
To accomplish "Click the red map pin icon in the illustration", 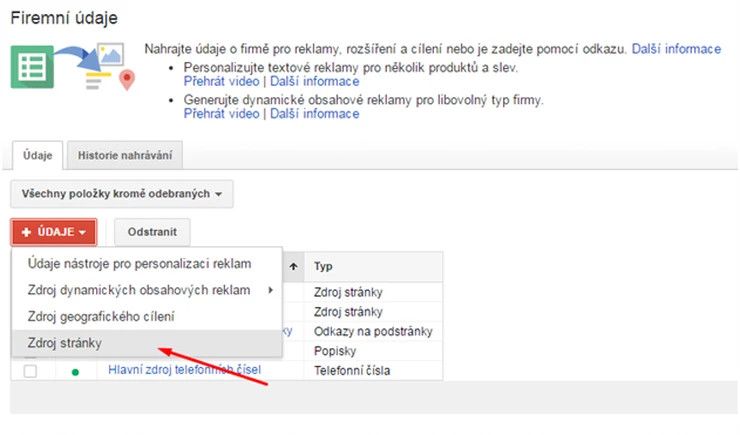I will (126, 80).
